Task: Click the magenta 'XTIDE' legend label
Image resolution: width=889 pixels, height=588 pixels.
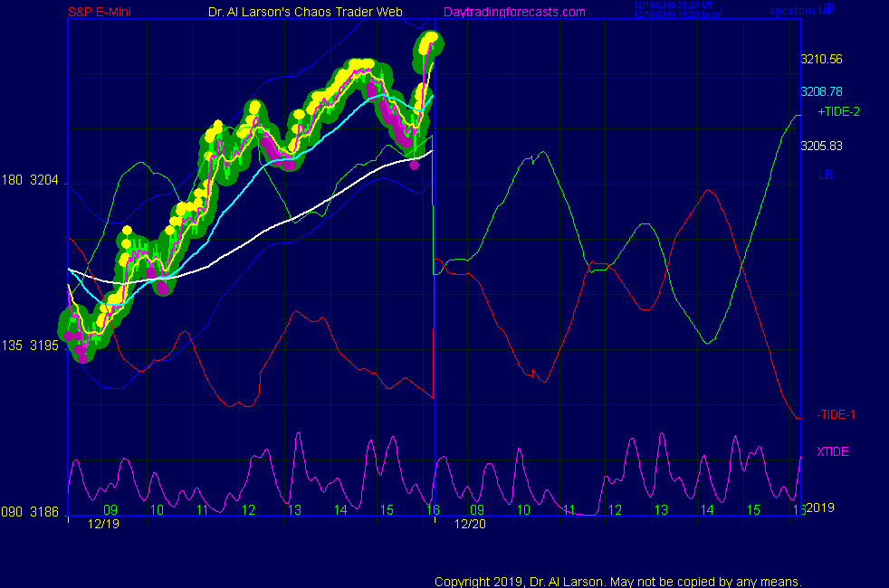Action: (832, 452)
